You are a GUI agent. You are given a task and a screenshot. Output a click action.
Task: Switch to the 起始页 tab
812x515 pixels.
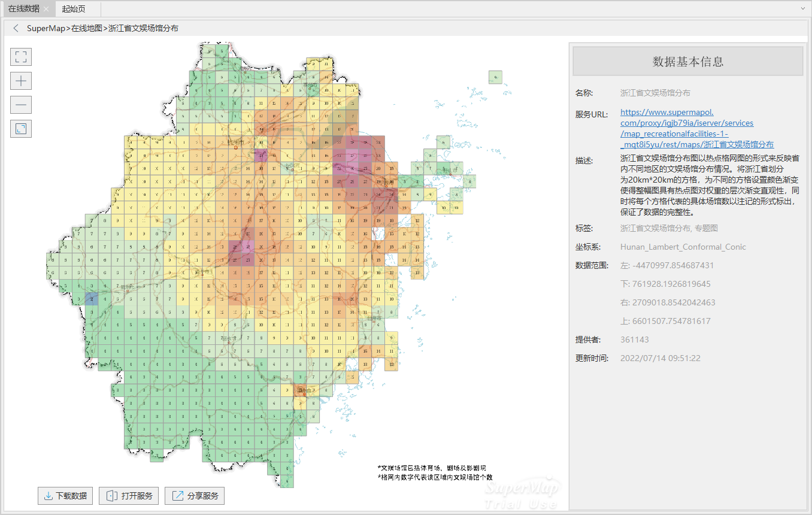pos(74,9)
